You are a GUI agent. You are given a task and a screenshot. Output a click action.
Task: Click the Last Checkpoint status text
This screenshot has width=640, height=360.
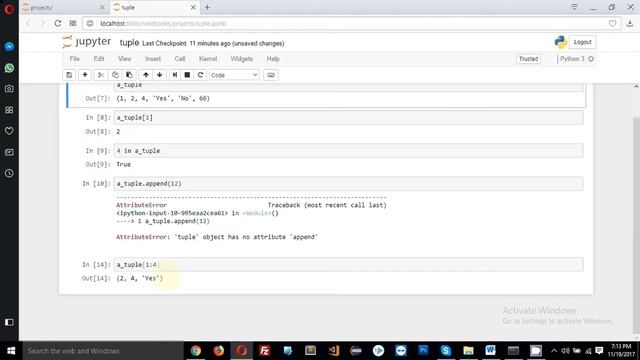(x=213, y=43)
